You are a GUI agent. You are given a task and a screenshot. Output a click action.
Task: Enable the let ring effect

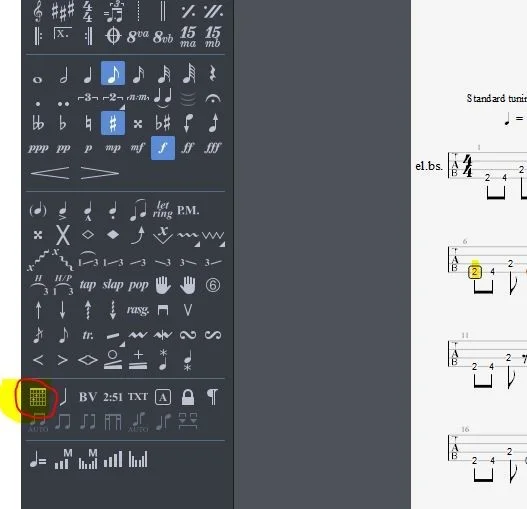click(x=163, y=210)
